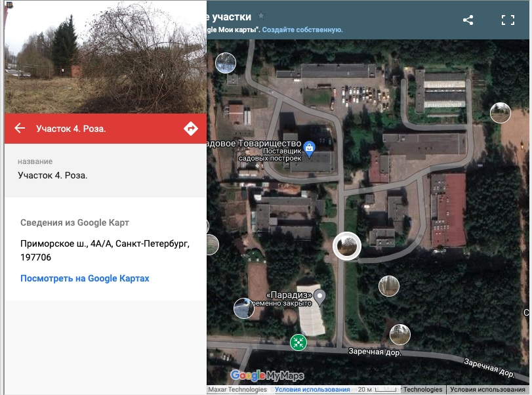This screenshot has width=532, height=395.
Task: Click the blue shopping bag marker Поставщик садовых построек
Action: point(309,150)
